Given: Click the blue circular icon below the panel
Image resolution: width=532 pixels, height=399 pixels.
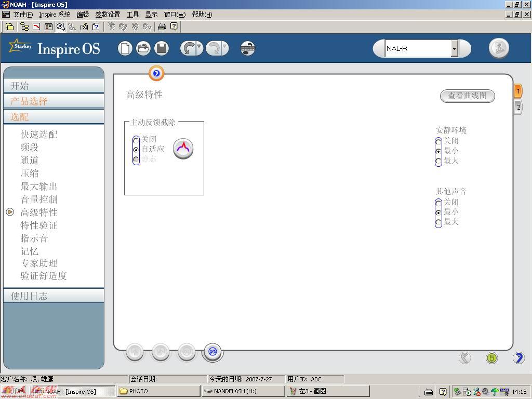Looking at the screenshot, I should click(212, 352).
